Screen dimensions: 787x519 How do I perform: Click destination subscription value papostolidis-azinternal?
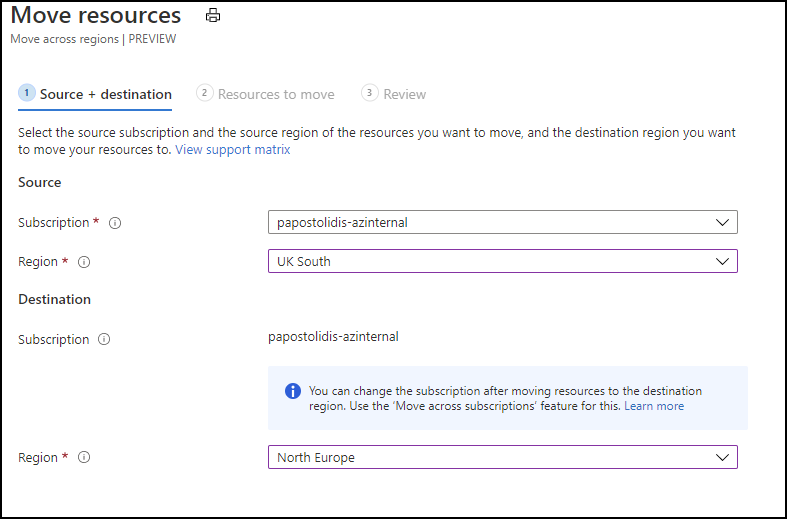pyautogui.click(x=333, y=337)
